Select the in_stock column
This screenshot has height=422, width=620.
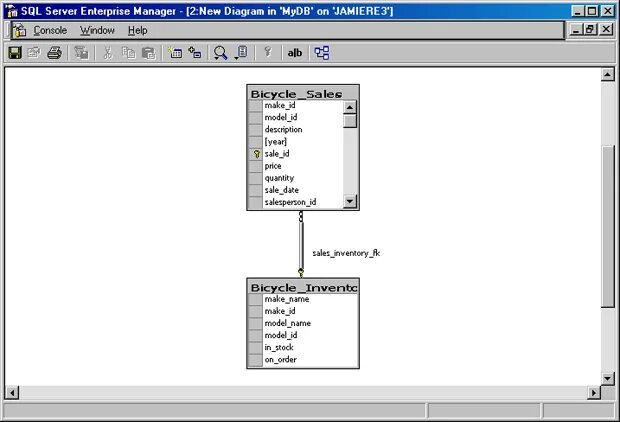(x=279, y=347)
